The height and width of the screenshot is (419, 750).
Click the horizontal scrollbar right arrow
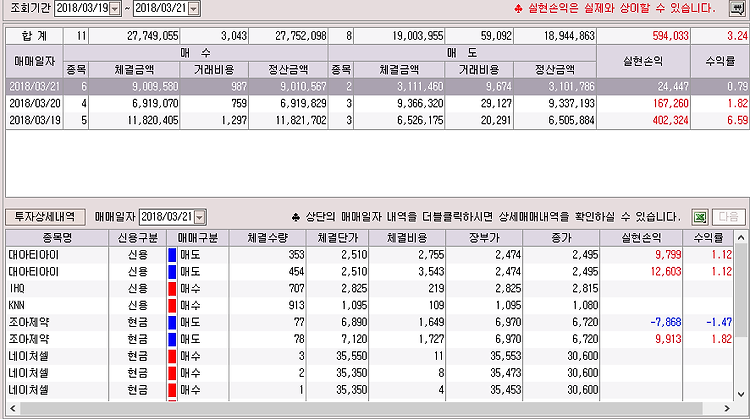727,408
